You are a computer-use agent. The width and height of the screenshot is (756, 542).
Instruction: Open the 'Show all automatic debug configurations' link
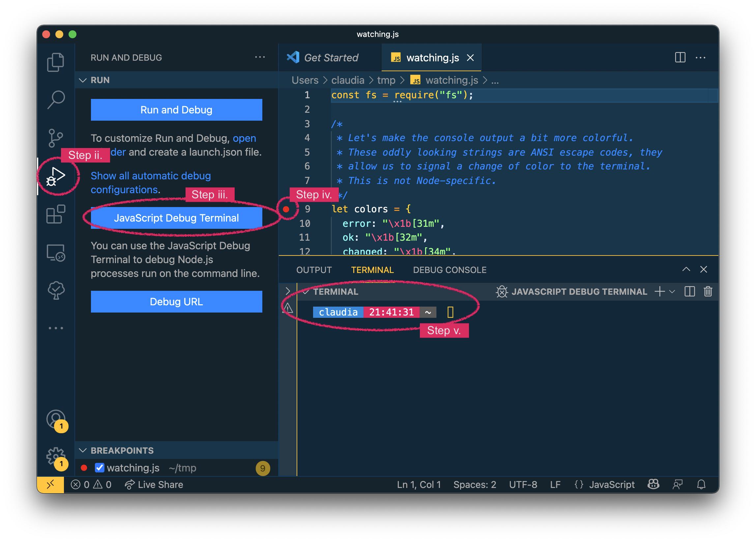point(151,183)
